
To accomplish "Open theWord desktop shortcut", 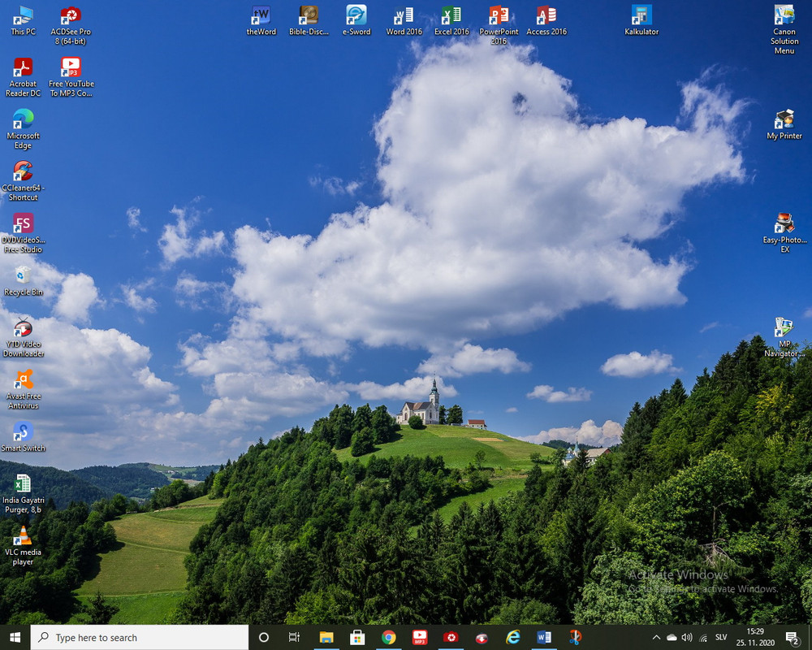I will tap(261, 21).
